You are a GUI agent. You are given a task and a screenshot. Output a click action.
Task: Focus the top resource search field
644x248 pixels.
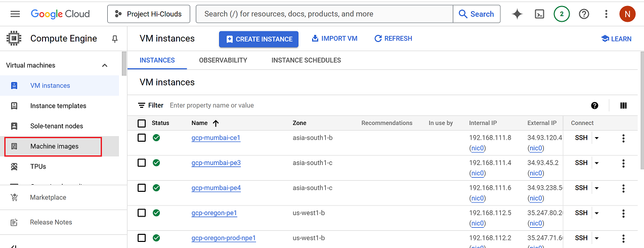coord(324,14)
